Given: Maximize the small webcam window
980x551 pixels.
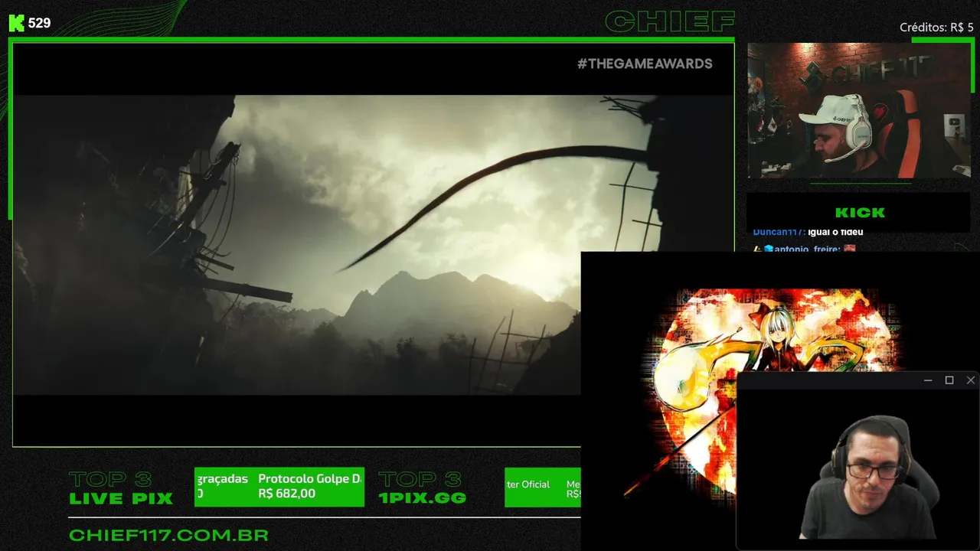Looking at the screenshot, I should [x=949, y=380].
